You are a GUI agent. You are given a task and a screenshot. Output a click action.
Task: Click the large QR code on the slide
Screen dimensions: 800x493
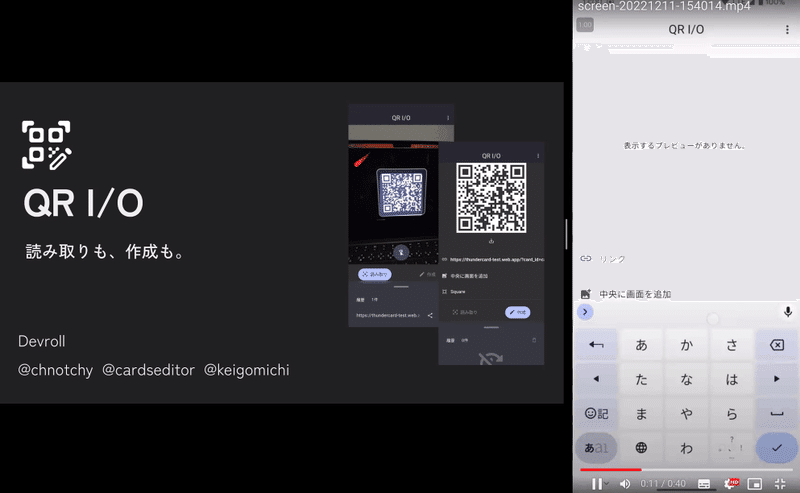(491, 198)
